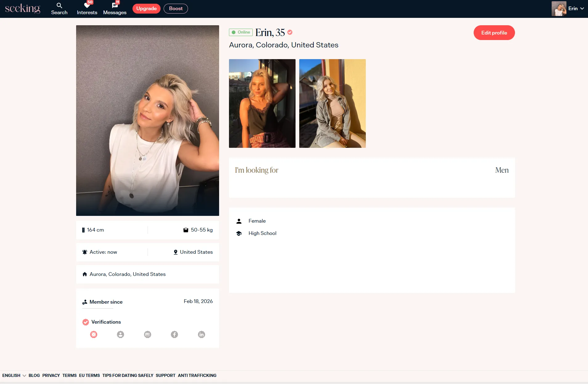Open the large main profile photo

pyautogui.click(x=148, y=120)
